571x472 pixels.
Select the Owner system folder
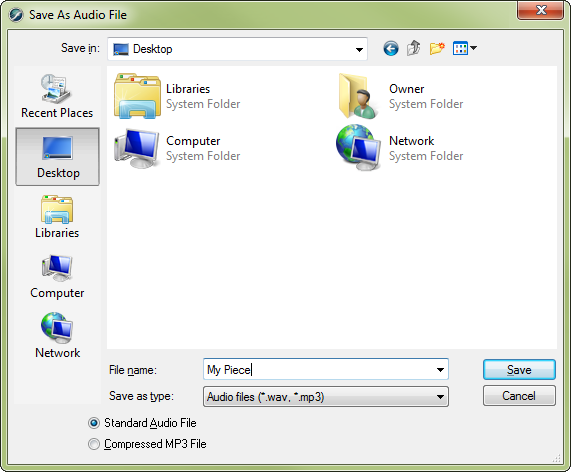coord(400,96)
